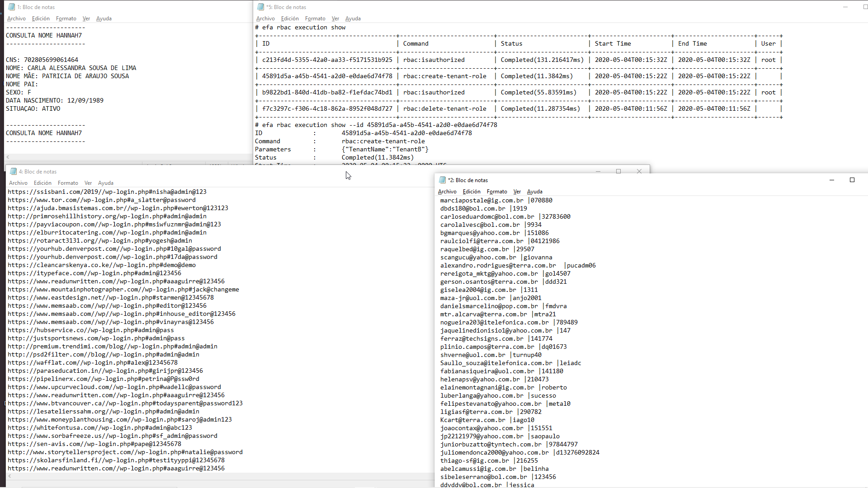Click Notepad icon of window titled 1

12,7
